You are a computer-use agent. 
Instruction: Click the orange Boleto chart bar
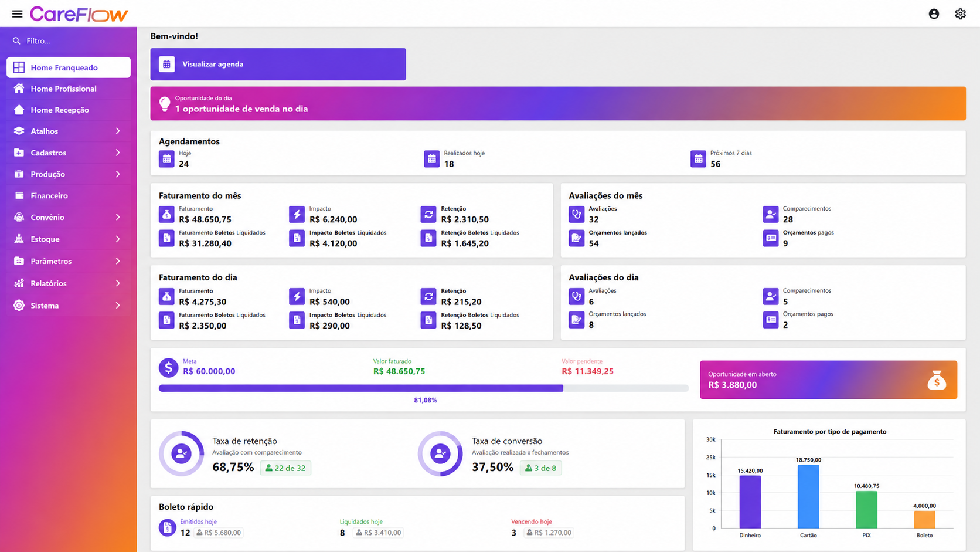point(925,520)
